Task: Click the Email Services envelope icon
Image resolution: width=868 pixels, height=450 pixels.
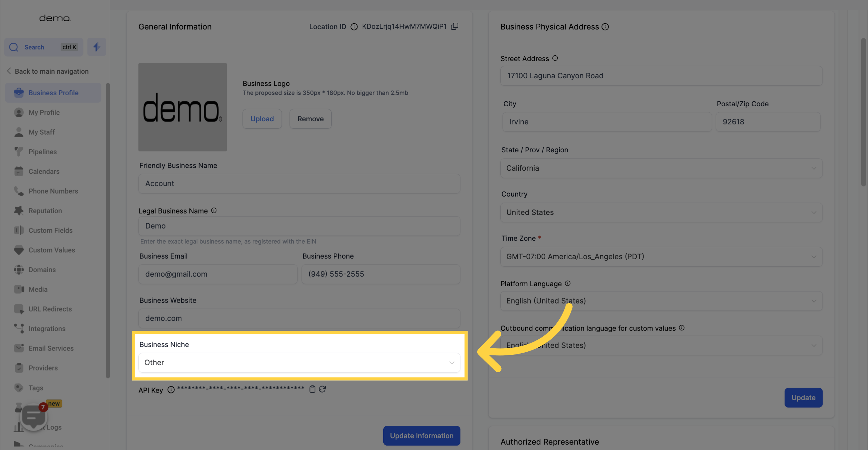Action: click(x=19, y=348)
